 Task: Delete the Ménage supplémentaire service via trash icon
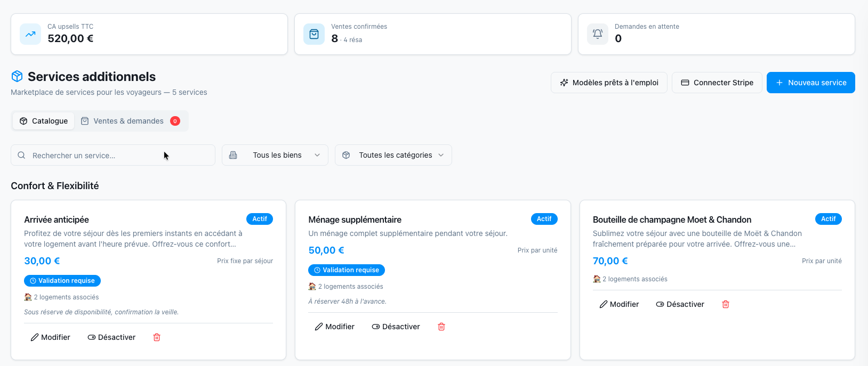(441, 327)
